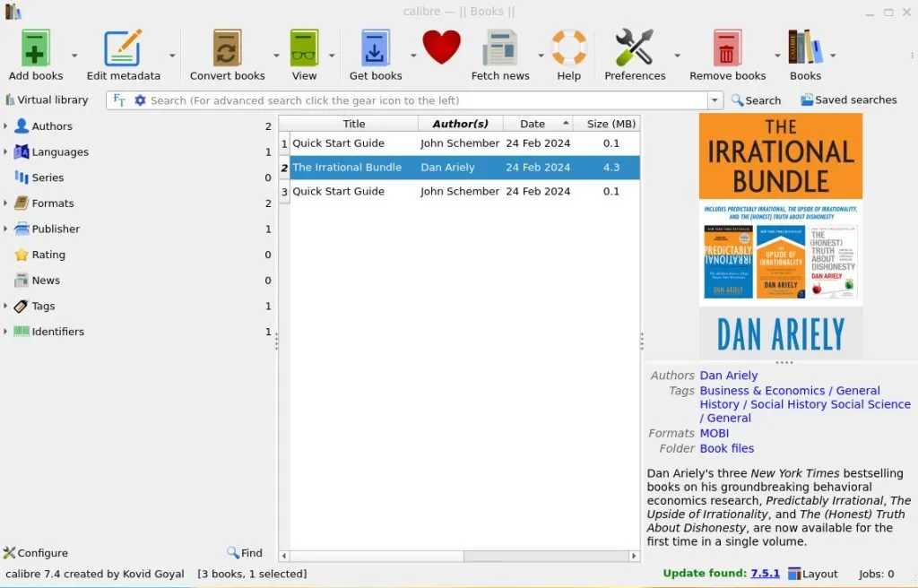Click the Tags category icon

[22, 307]
